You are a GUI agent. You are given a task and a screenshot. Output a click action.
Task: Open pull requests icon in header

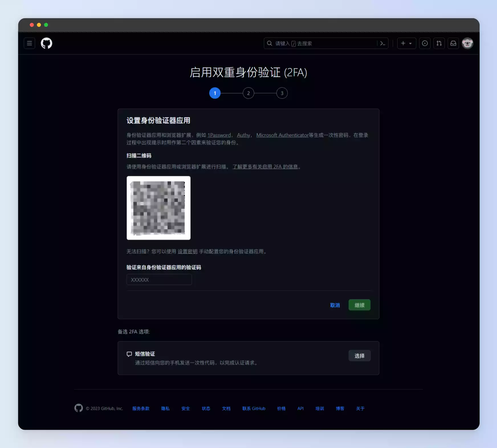coord(439,43)
